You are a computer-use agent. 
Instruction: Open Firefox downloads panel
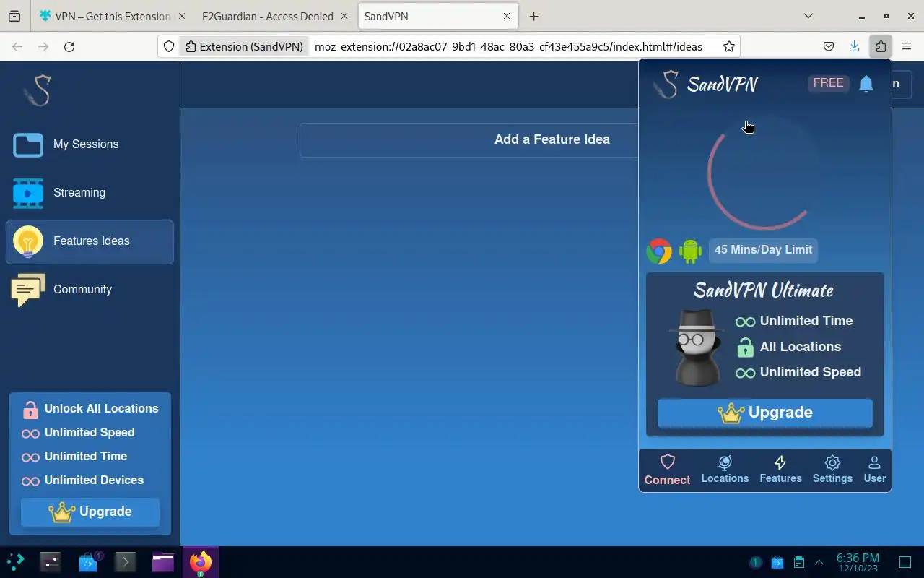pyautogui.click(x=854, y=46)
